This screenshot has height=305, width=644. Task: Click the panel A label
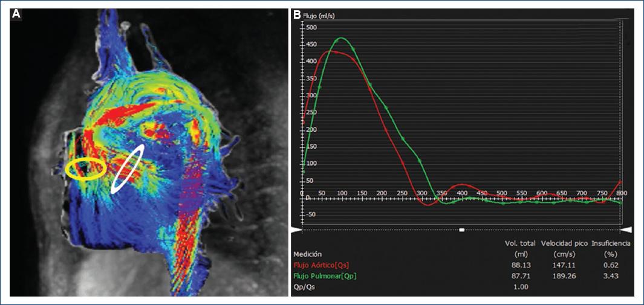point(17,14)
